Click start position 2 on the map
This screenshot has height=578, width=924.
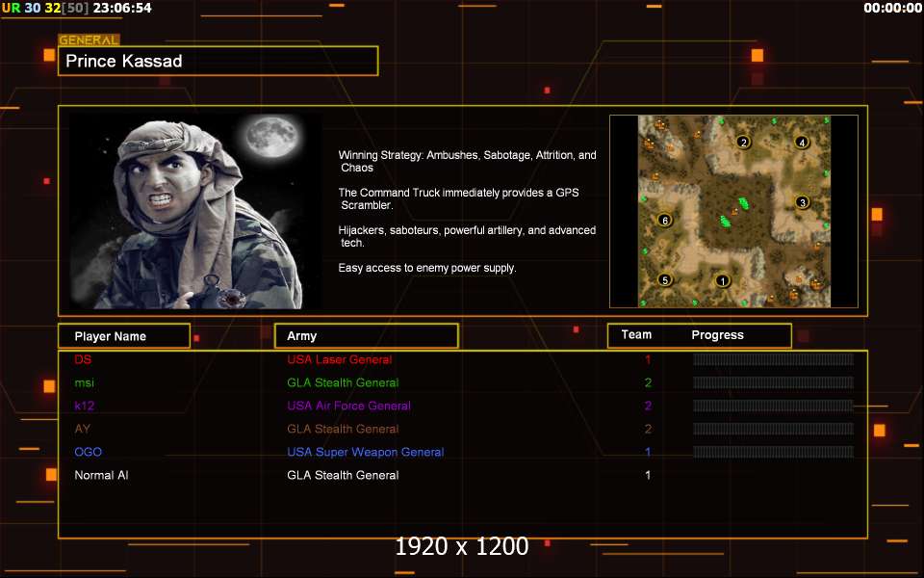(744, 143)
